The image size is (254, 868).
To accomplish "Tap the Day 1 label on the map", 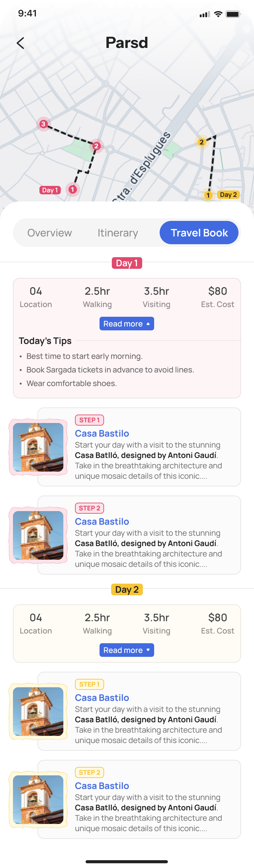I will [x=50, y=190].
